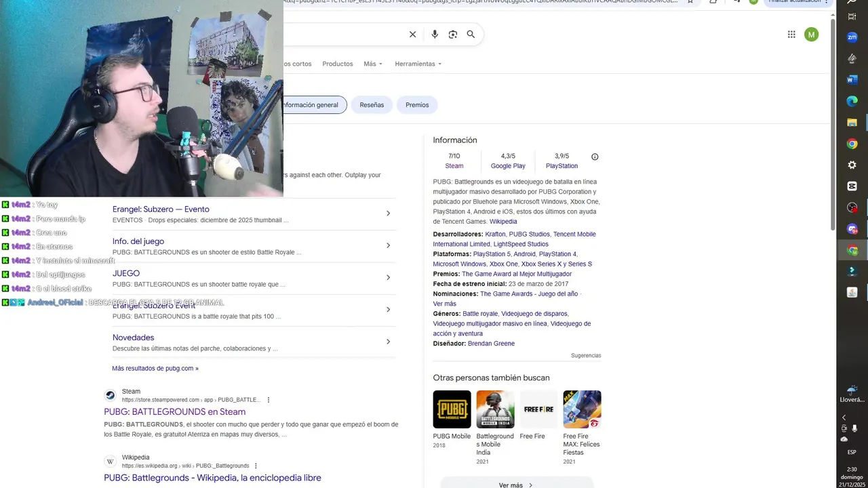Expand Novedades row arrow

tap(388, 342)
